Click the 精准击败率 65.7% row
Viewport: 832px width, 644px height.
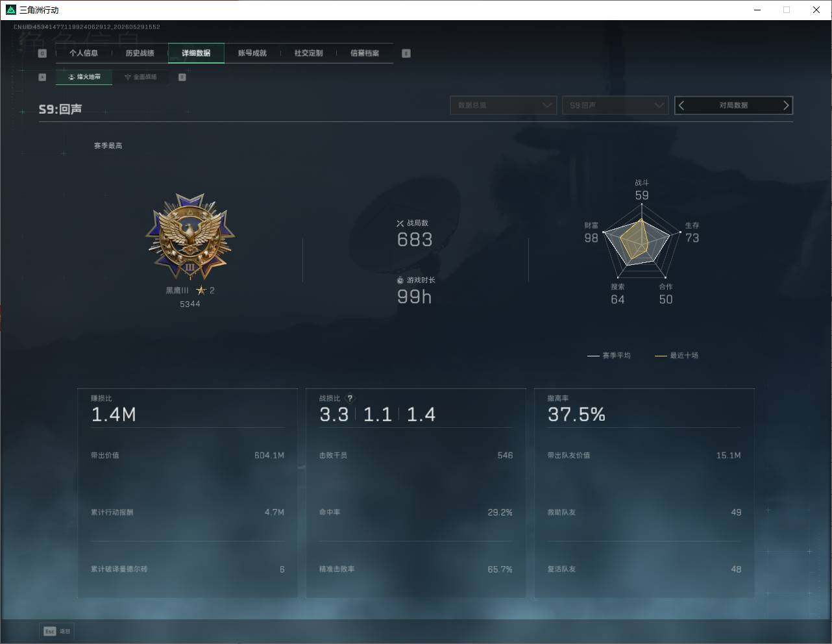coord(416,569)
